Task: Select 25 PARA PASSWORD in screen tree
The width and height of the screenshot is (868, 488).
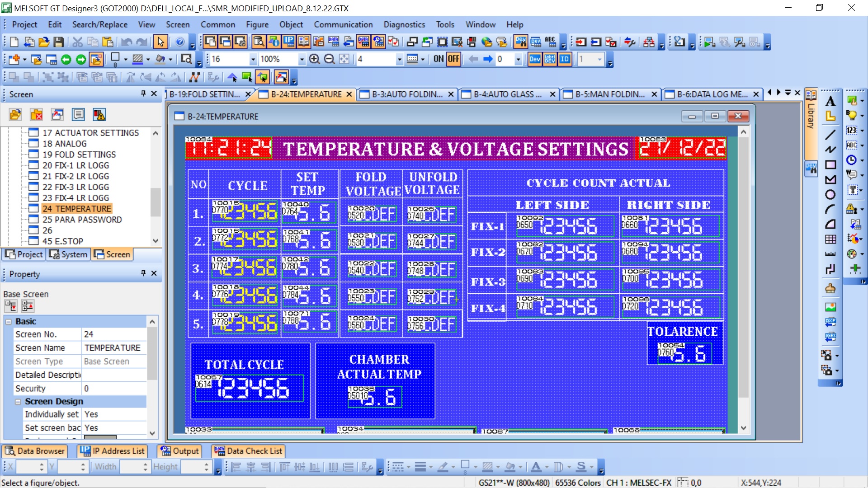Action: pyautogui.click(x=82, y=220)
